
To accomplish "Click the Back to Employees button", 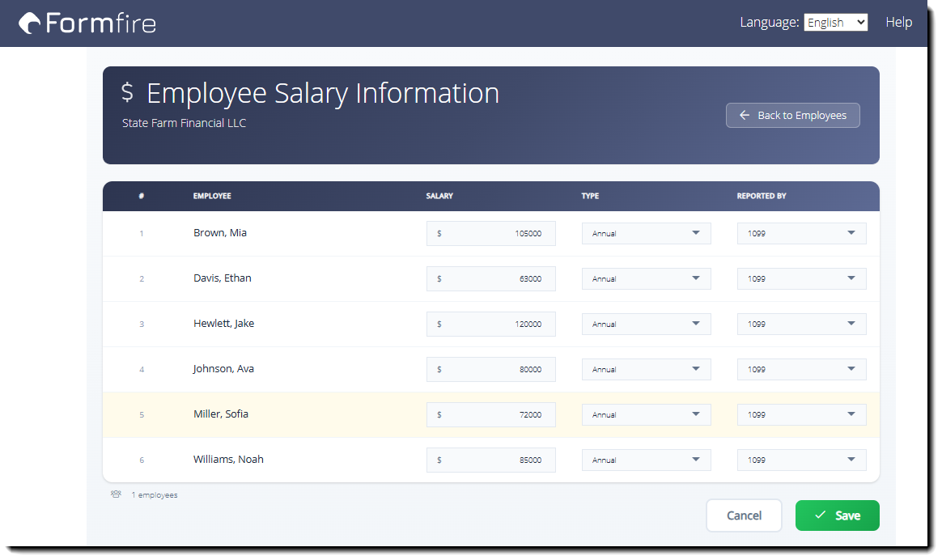I will (792, 115).
